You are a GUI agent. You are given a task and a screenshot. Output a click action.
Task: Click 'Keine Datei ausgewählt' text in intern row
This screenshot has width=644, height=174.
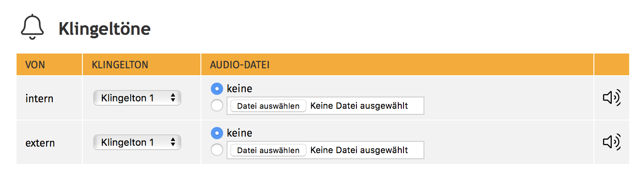(x=359, y=106)
